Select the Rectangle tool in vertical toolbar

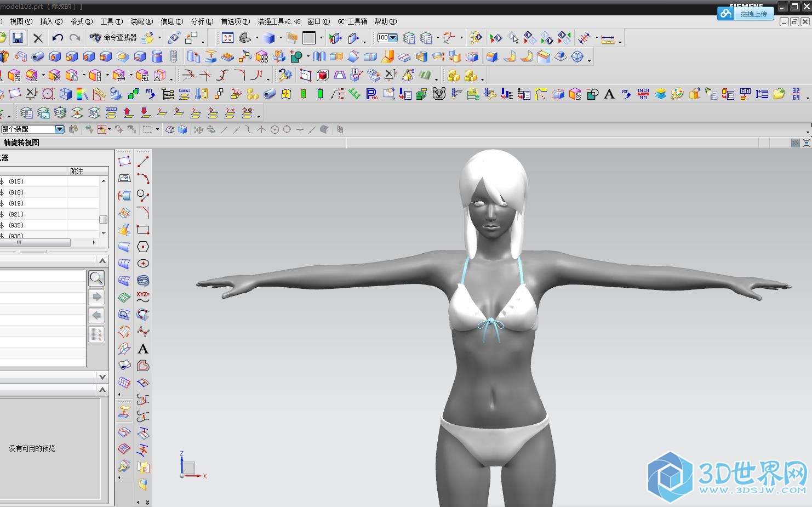143,230
